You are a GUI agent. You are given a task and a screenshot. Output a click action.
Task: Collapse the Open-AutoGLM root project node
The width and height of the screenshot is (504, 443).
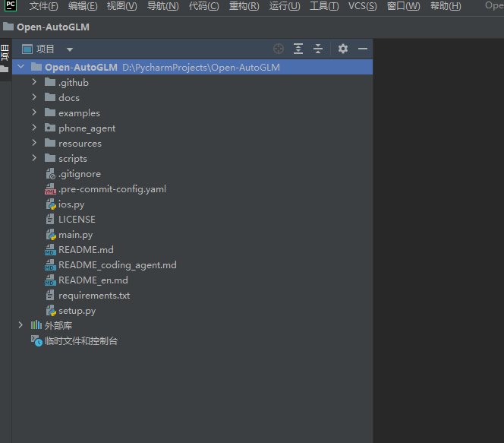tap(20, 67)
